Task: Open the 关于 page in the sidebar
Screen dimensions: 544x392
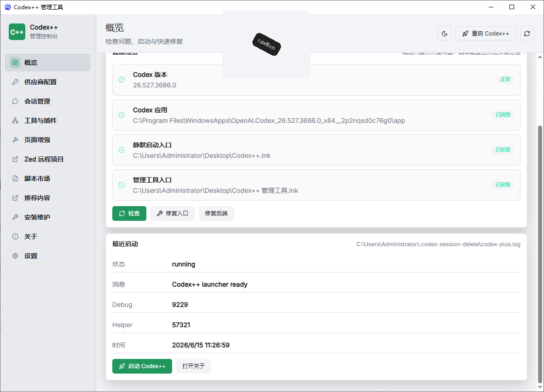Action: (47, 236)
